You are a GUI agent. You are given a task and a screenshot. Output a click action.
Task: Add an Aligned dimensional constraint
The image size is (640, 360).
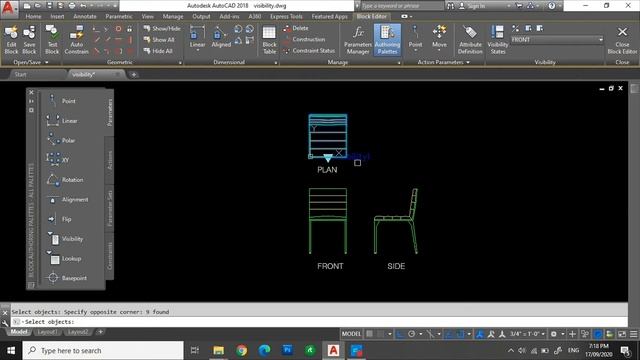pos(221,37)
